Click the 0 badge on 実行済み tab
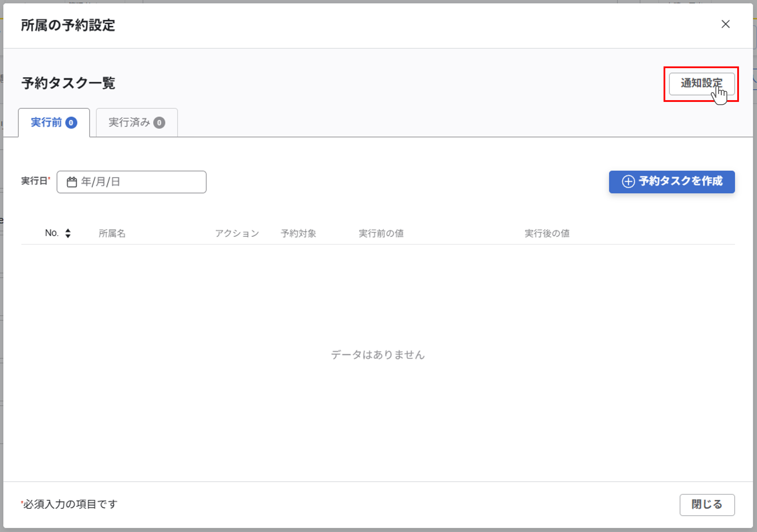The image size is (757, 532). tap(159, 123)
